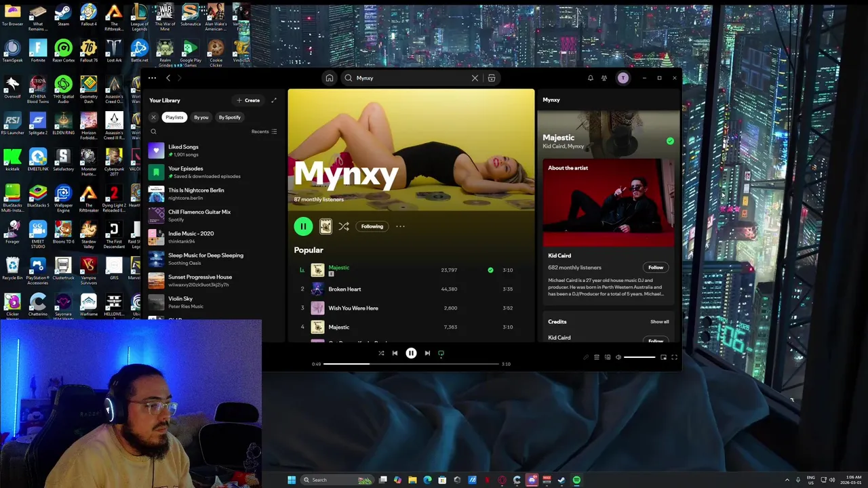Open the About the artist image card
868x488 pixels.
point(609,202)
